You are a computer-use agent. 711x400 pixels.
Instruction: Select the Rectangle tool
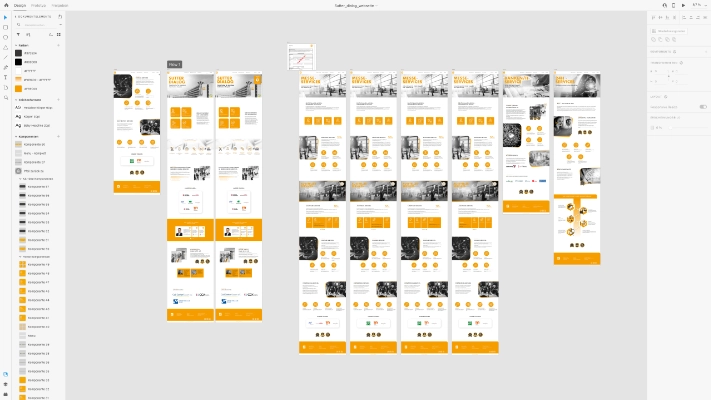coord(5,28)
